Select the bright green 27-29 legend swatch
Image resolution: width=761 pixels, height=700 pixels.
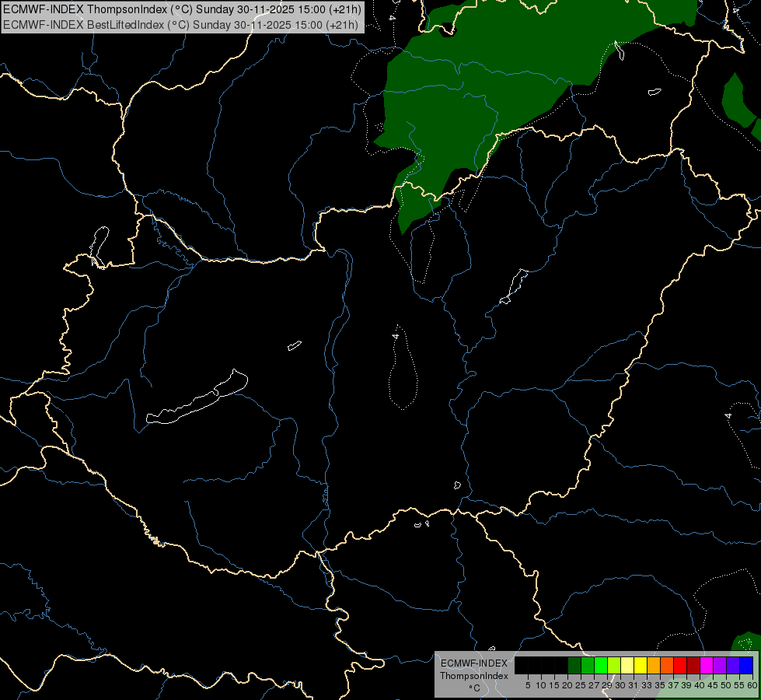tap(601, 665)
